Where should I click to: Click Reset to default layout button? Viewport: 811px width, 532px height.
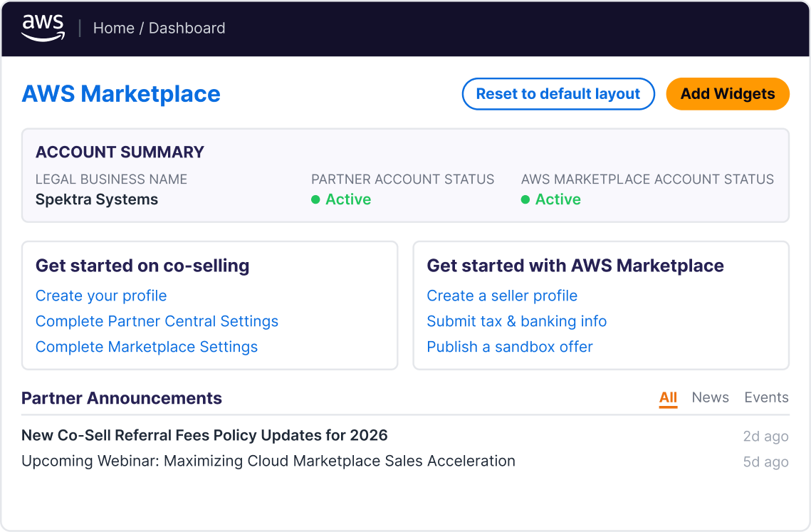point(558,94)
